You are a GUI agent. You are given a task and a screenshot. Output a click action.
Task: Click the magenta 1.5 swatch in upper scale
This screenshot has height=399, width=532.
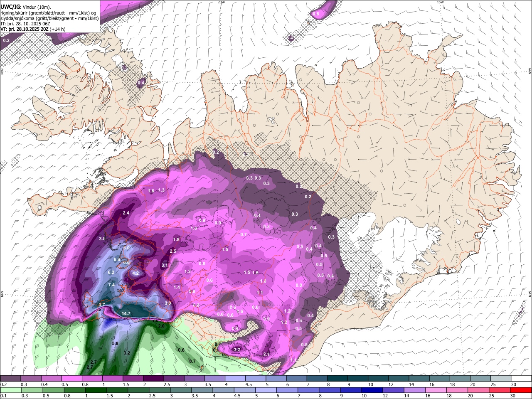pyautogui.click(x=133, y=378)
